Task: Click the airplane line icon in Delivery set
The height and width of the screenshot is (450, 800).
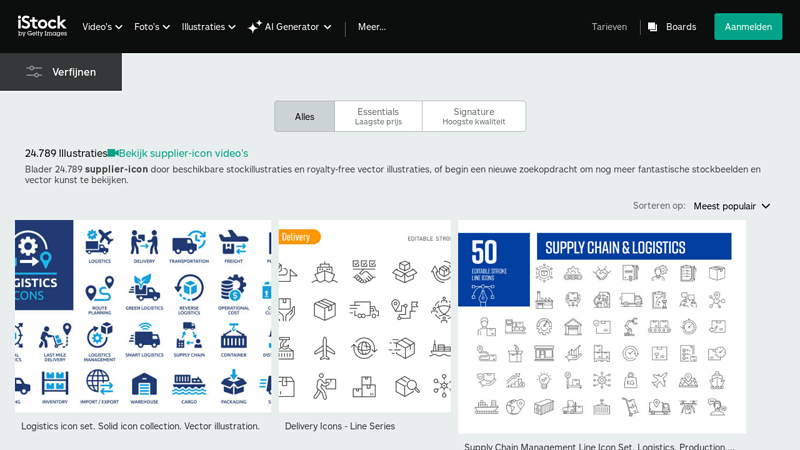Action: (x=324, y=349)
